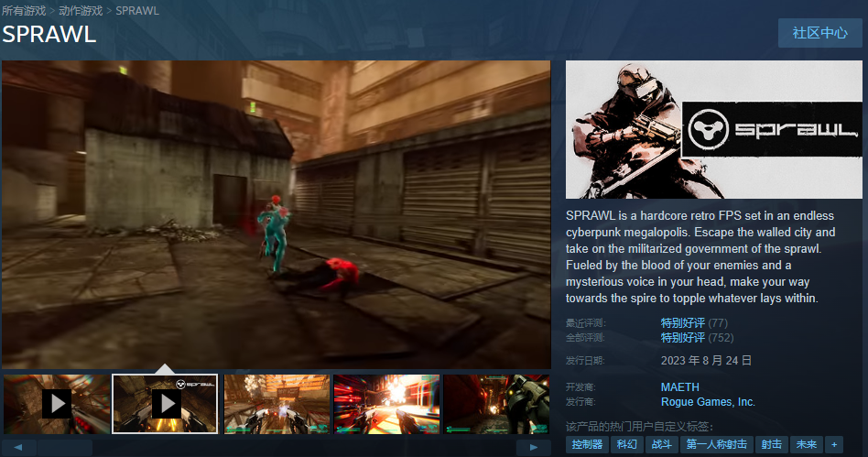
Task: Click the SPRAWL breadcrumb link
Action: pyautogui.click(x=137, y=10)
